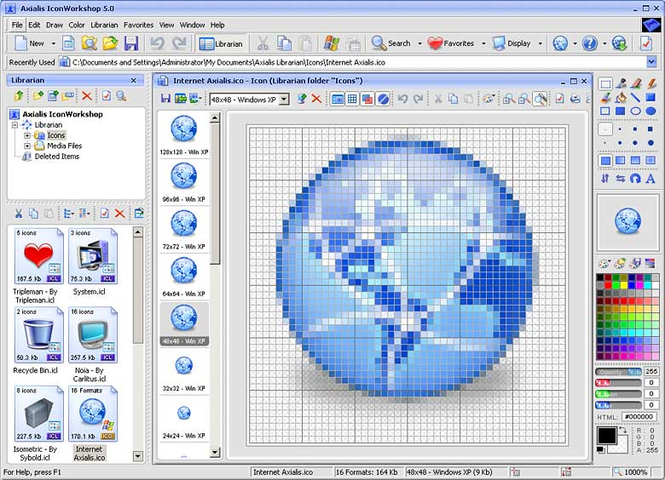Viewport: 665px width, 480px height.
Task: Click the file search icon beside New
Action: (89, 43)
